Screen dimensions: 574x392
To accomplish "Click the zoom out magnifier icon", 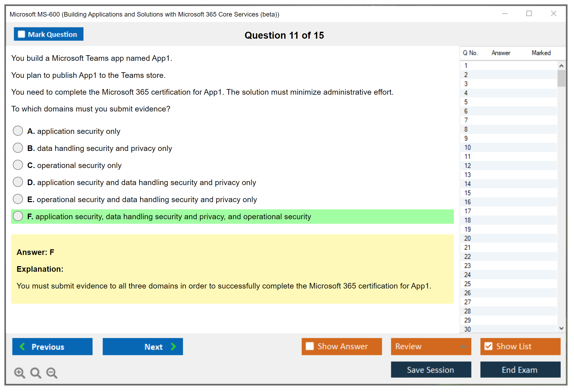I will tap(52, 373).
